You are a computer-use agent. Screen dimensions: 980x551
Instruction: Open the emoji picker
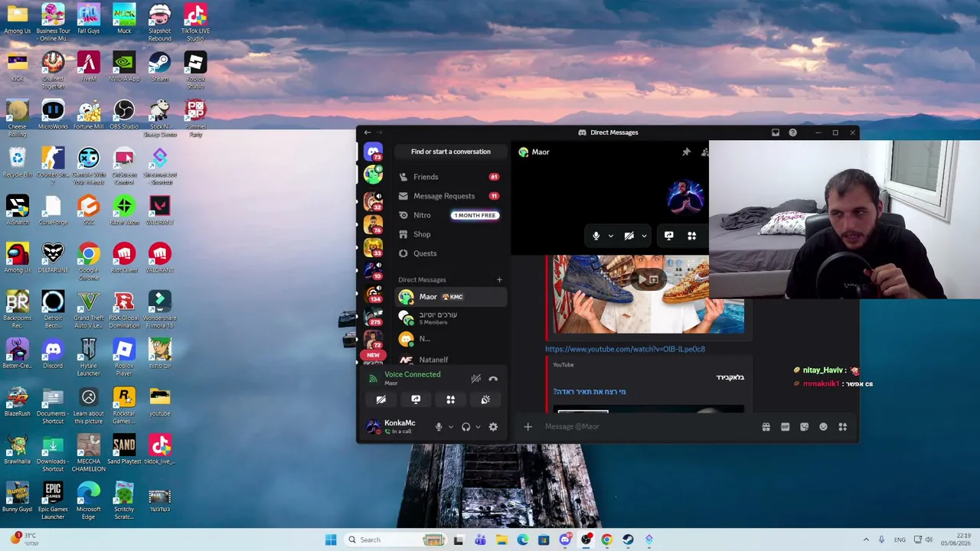point(823,427)
